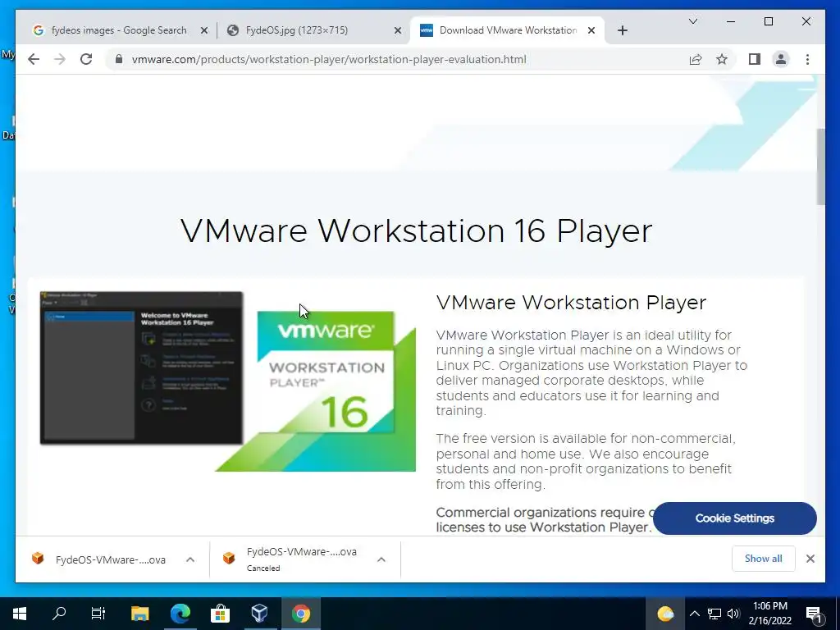Image resolution: width=840 pixels, height=630 pixels.
Task: Expand options for first FydeOS-VMware download
Action: coord(190,559)
